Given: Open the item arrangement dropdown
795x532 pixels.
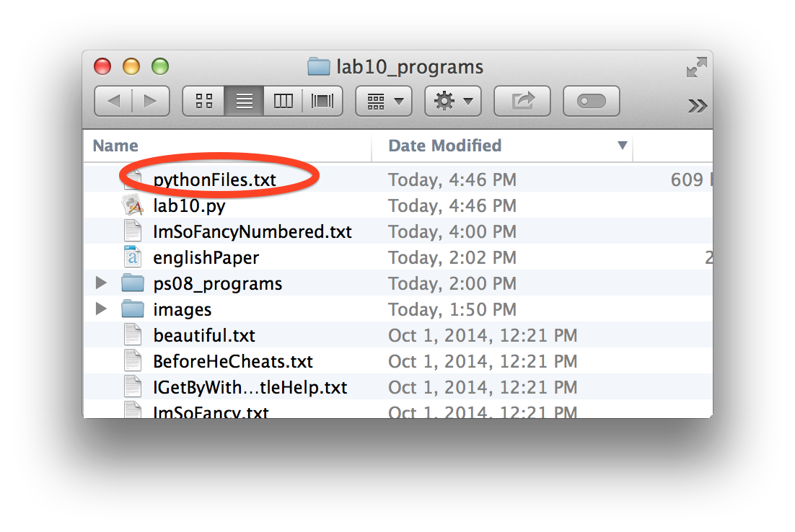Looking at the screenshot, I should pos(384,102).
